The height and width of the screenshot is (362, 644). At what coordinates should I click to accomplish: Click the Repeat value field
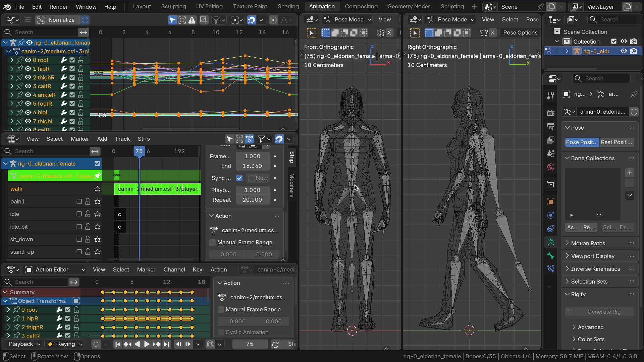tap(252, 200)
